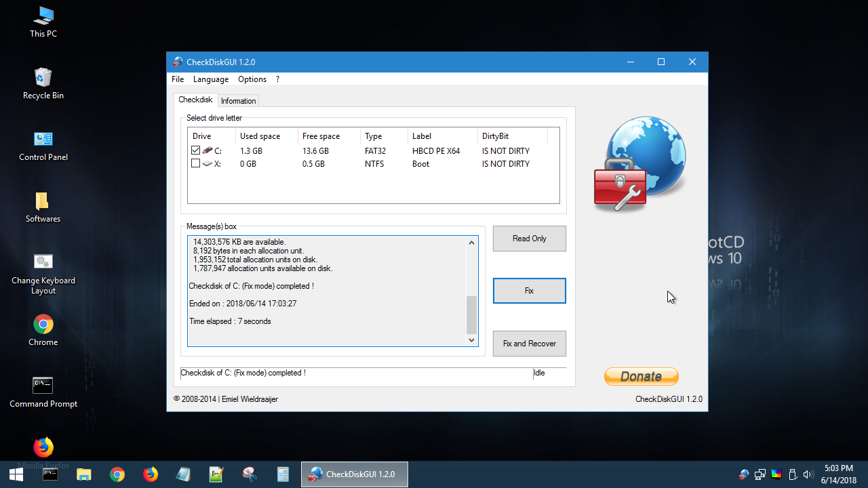The image size is (868, 488).
Task: Click the Free space column header
Action: (x=321, y=136)
